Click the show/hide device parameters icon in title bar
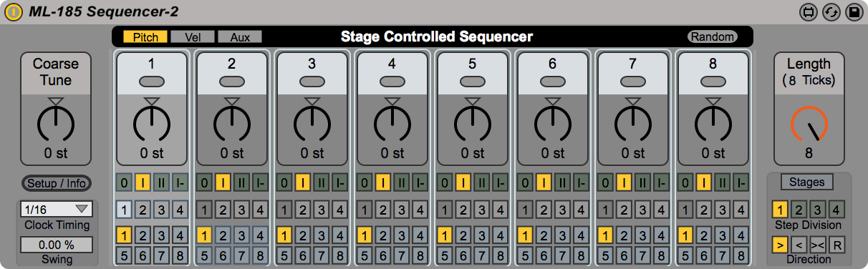 pos(809,12)
